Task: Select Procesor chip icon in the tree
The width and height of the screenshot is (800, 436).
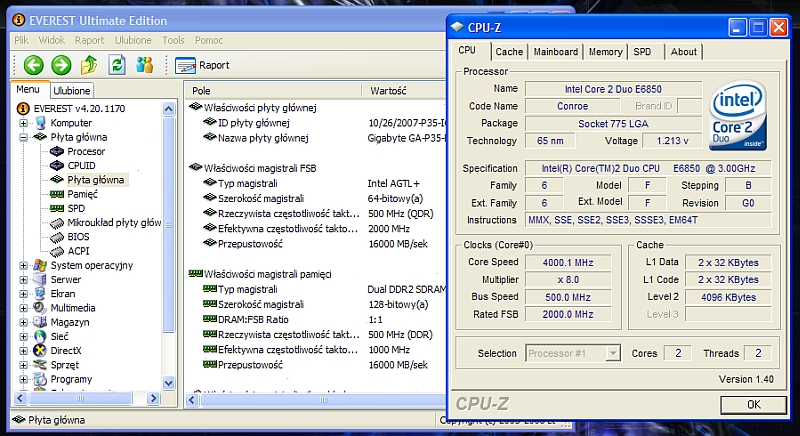Action: [x=57, y=151]
